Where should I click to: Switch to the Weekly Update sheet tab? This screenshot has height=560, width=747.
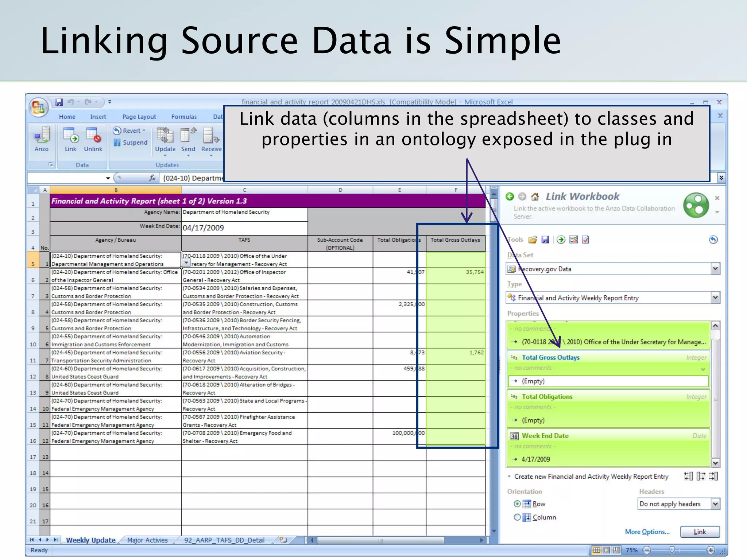tap(91, 540)
